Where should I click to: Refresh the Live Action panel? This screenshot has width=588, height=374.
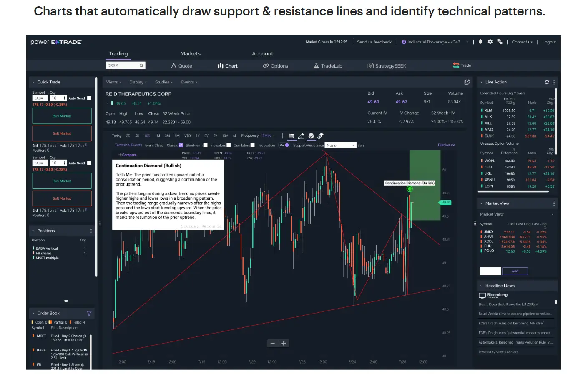(x=547, y=82)
